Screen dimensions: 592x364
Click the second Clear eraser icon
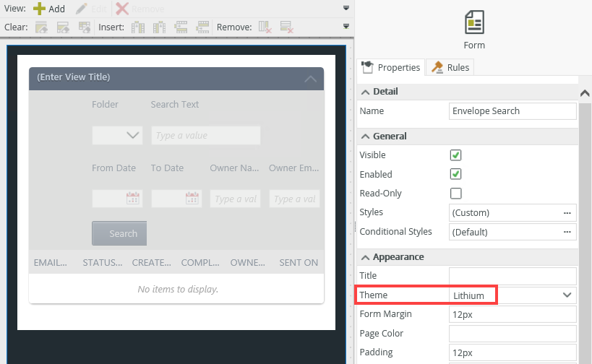coord(63,27)
